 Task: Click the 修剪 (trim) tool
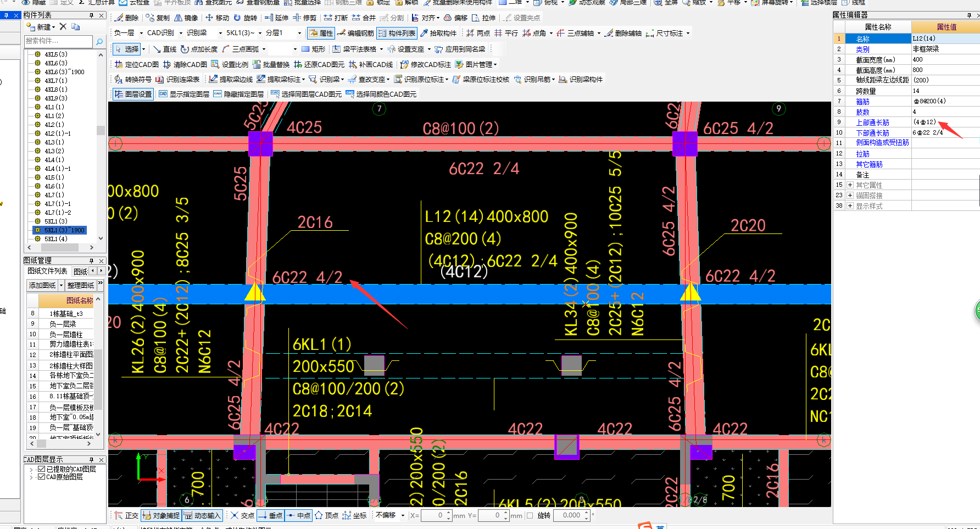tap(305, 18)
